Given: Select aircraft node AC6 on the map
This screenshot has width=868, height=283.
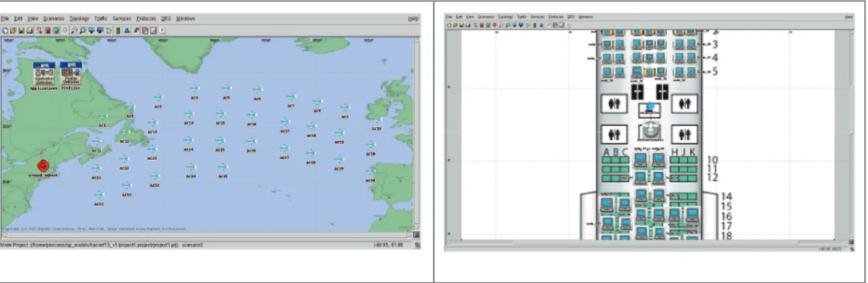Looking at the screenshot, I should click(258, 90).
